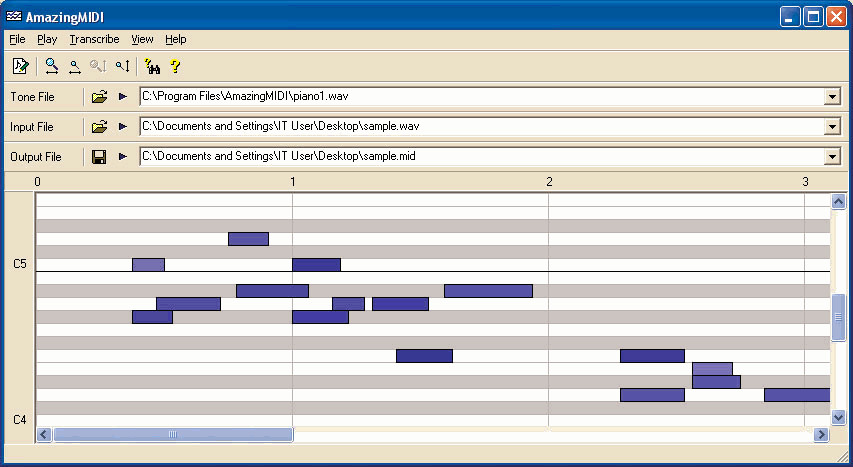Viewport: 853px width, 467px height.
Task: Click the Transcribe toolbar icon
Action: point(20,66)
